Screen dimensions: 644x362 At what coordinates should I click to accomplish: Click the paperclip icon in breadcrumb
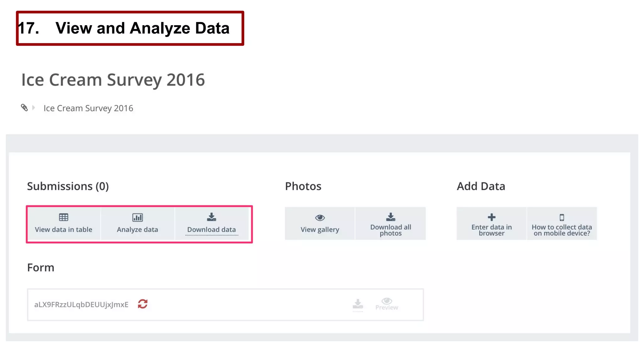[24, 108]
